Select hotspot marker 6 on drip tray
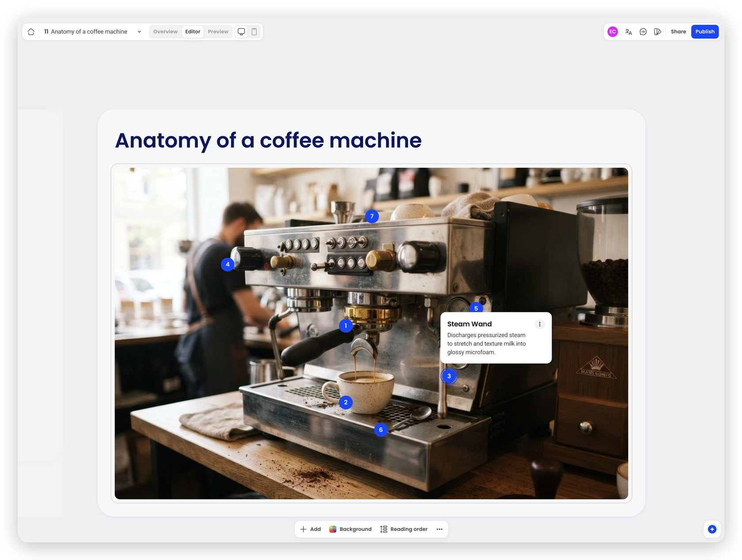 pos(381,430)
